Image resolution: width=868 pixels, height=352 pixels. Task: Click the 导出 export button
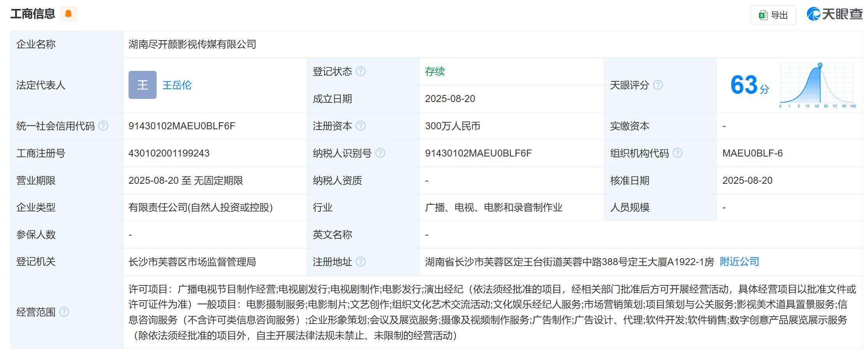[773, 15]
